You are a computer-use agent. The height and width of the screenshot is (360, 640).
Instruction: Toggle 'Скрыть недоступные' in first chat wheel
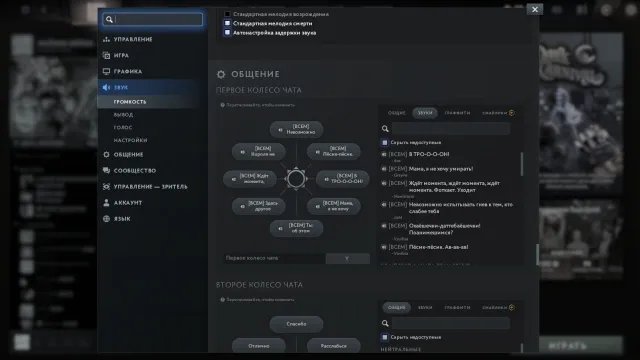(384, 142)
